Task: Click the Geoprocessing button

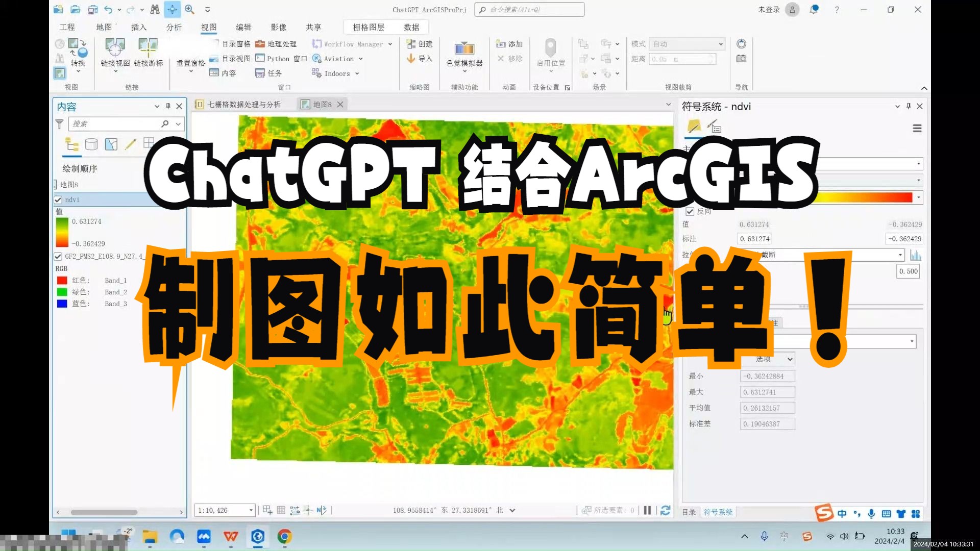Action: tap(276, 44)
